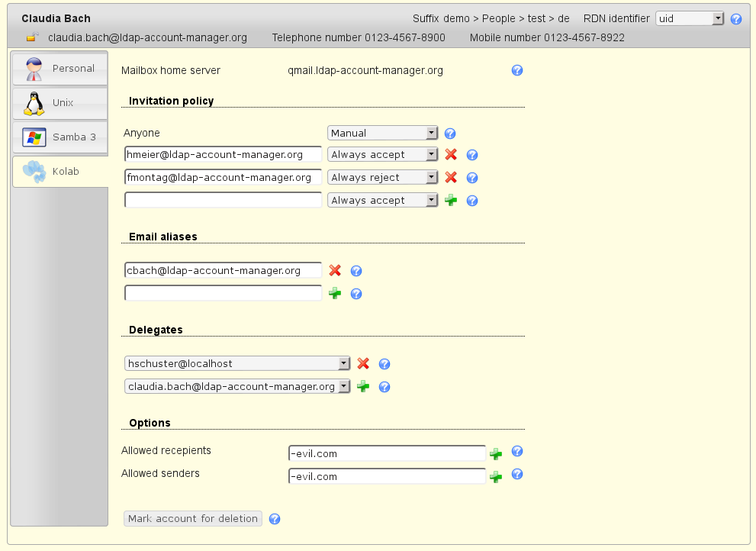Screen dimensions: 756x551
Task: Add claudia.bach delegate with green plus
Action: point(364,386)
